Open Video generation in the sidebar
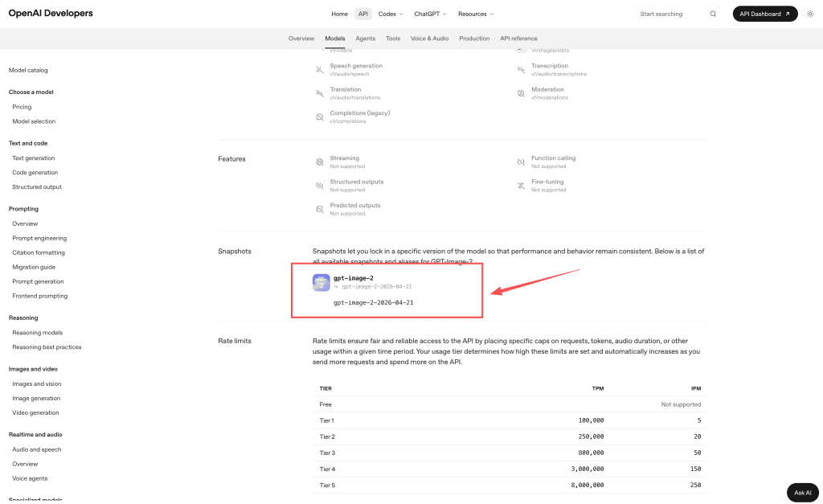The image size is (823, 504). (35, 412)
